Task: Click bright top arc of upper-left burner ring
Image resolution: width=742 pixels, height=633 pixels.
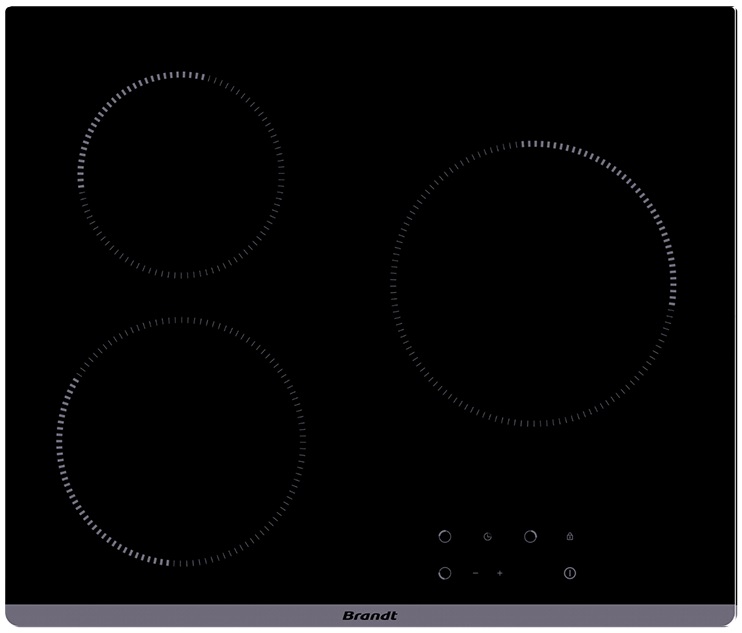Action: [181, 74]
